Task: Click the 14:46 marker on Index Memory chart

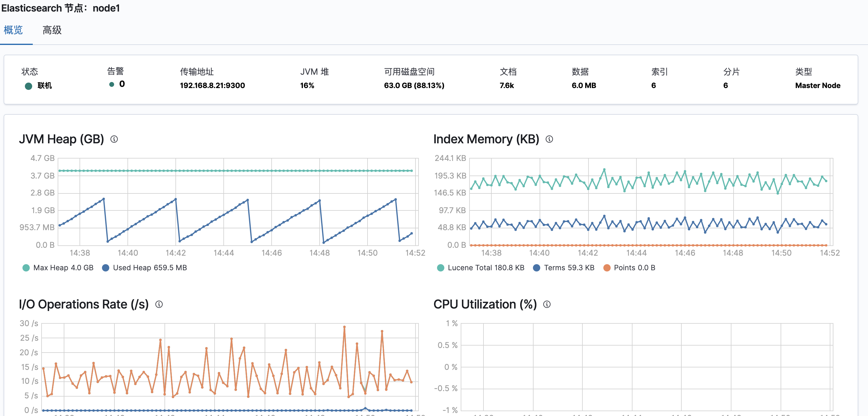Action: [x=685, y=253]
